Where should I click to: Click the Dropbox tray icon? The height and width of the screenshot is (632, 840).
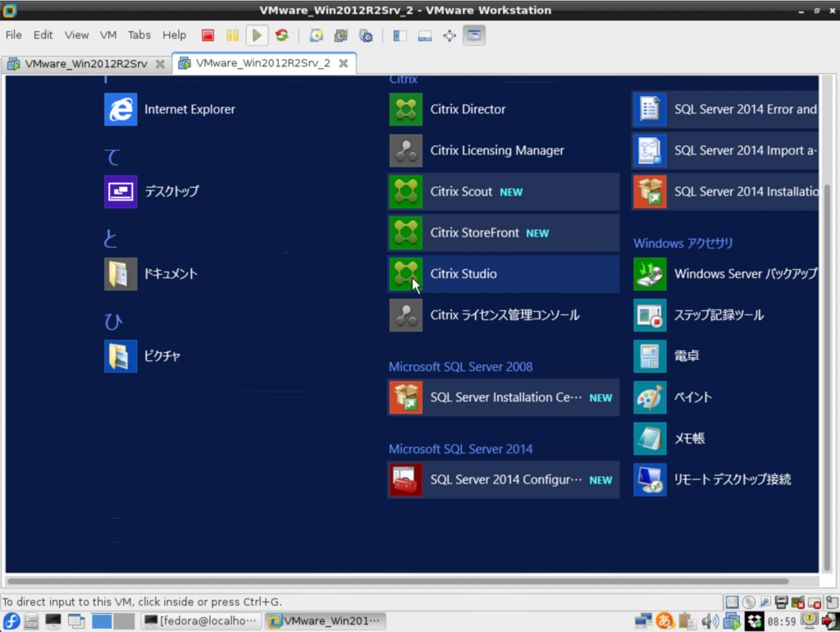coord(755,621)
